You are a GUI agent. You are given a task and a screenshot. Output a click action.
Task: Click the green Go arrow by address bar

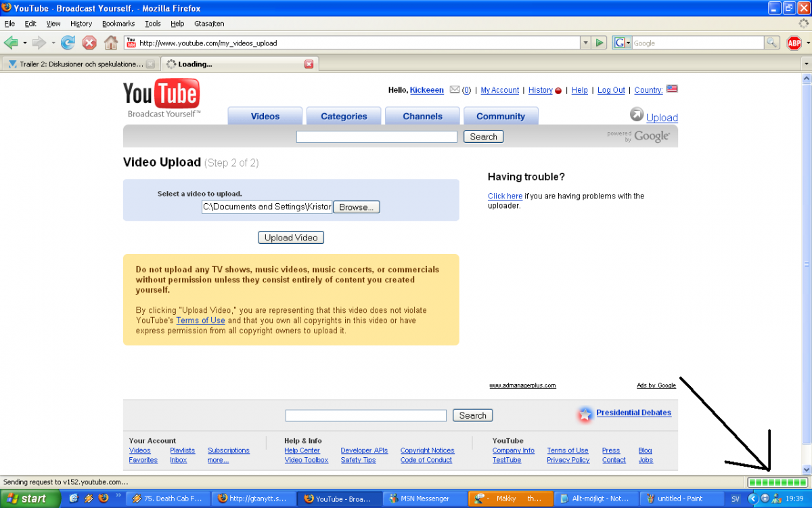point(599,43)
